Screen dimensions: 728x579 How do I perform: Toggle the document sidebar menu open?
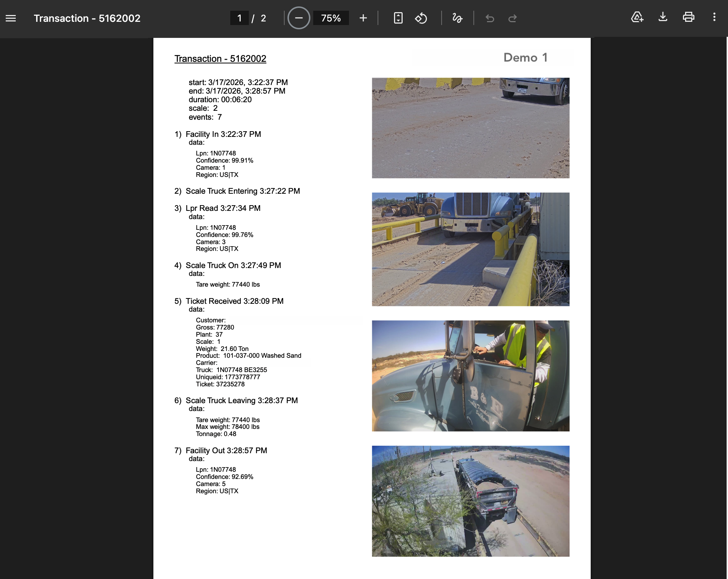(10, 18)
